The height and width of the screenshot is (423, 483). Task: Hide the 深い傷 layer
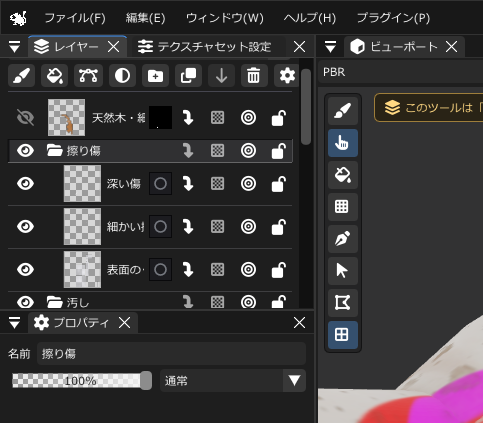click(25, 184)
